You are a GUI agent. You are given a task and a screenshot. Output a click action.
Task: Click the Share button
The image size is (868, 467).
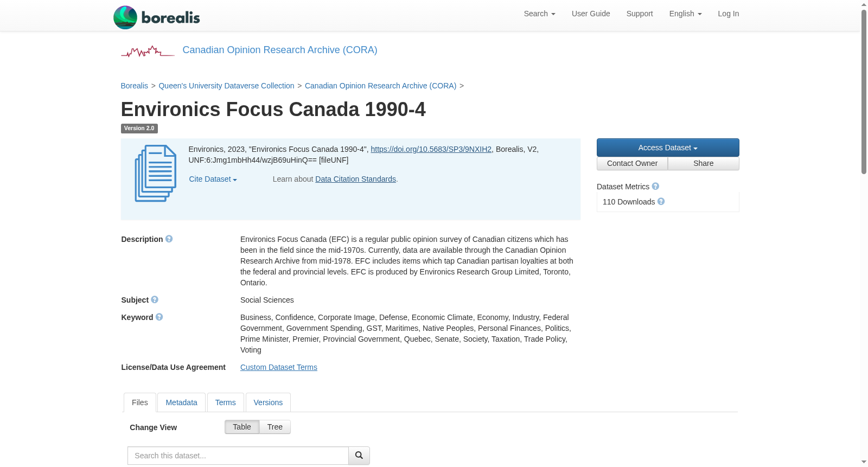pyautogui.click(x=704, y=163)
